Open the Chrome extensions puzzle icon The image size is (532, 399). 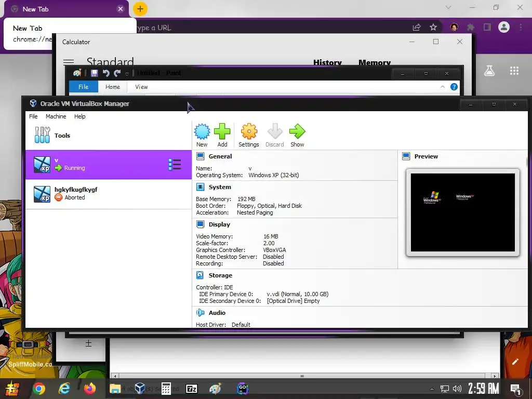pos(471,27)
